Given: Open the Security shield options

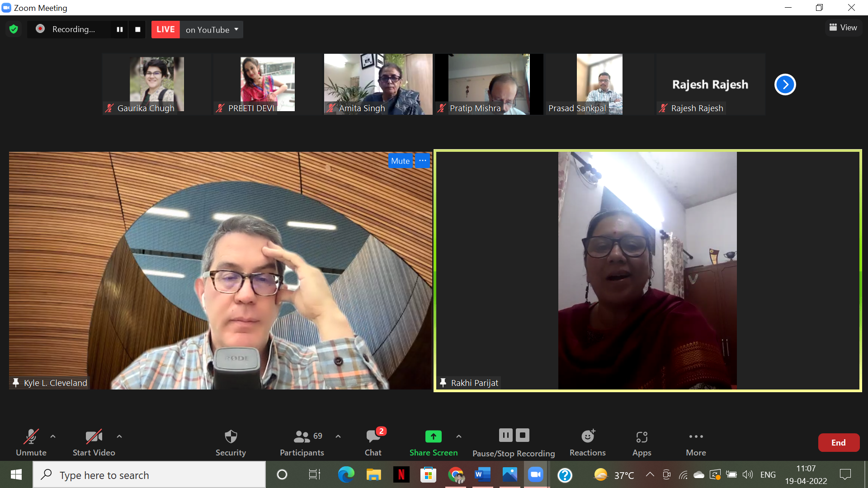Looking at the screenshot, I should tap(231, 442).
